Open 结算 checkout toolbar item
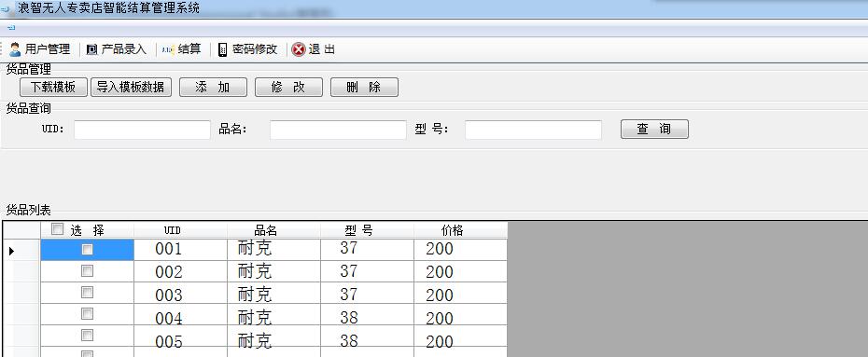 tap(182, 49)
